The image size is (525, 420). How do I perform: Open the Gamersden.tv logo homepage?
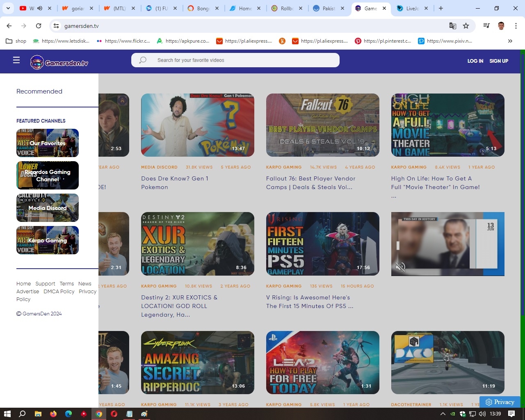point(59,62)
